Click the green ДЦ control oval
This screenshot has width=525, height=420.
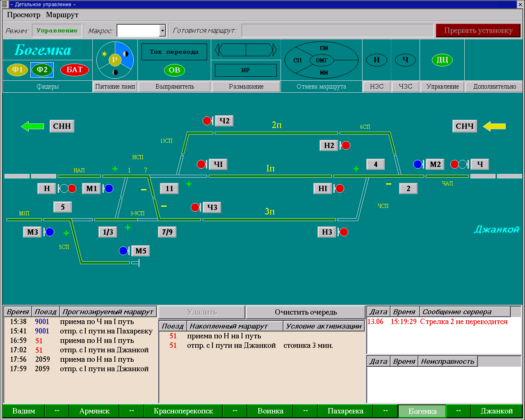(x=442, y=60)
